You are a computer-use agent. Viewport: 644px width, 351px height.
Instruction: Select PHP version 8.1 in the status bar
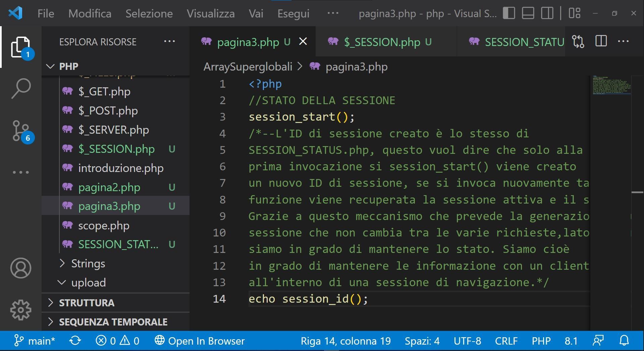click(x=571, y=341)
